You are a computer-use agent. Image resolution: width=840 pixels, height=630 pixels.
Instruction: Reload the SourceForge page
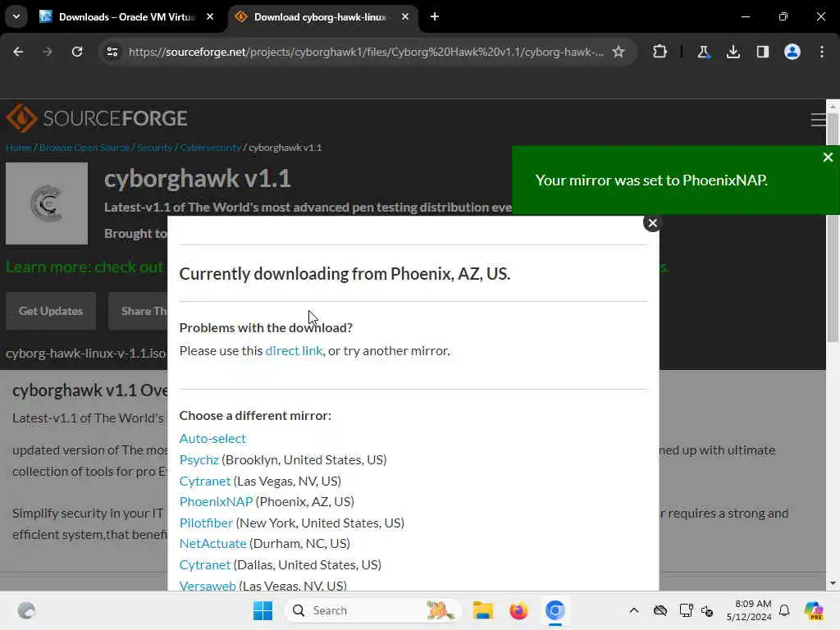click(x=77, y=52)
